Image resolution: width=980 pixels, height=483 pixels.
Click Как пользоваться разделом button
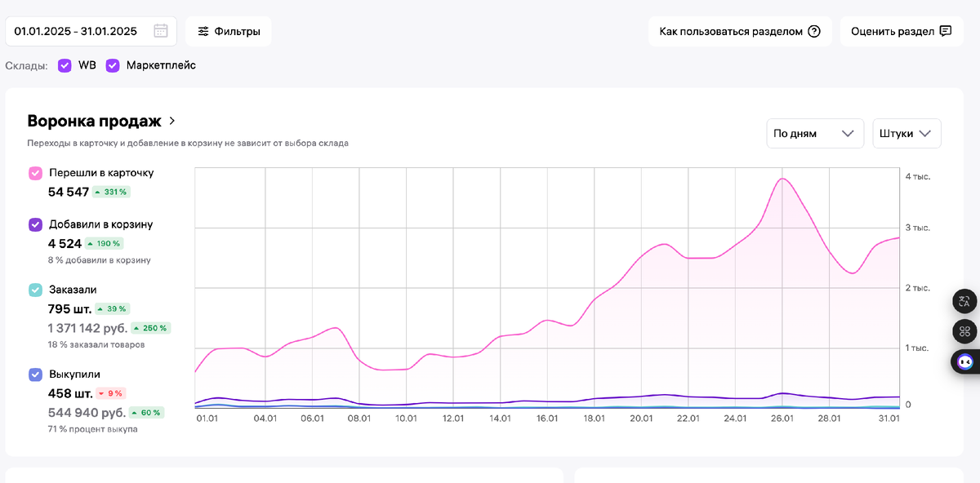739,32
